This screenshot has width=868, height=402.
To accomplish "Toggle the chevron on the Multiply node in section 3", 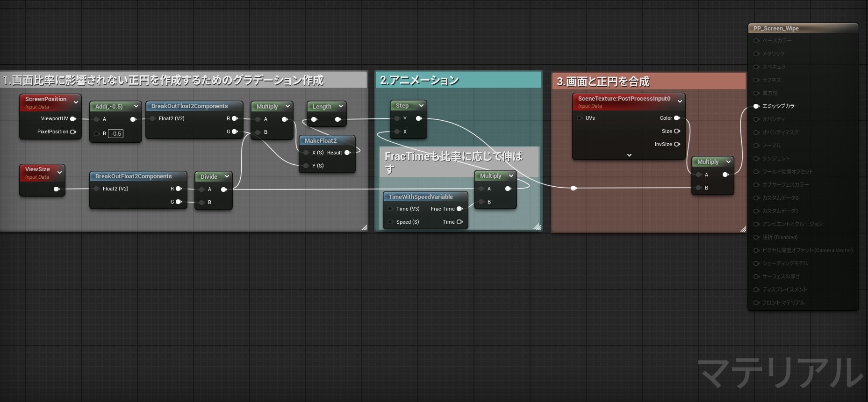I will coord(728,161).
